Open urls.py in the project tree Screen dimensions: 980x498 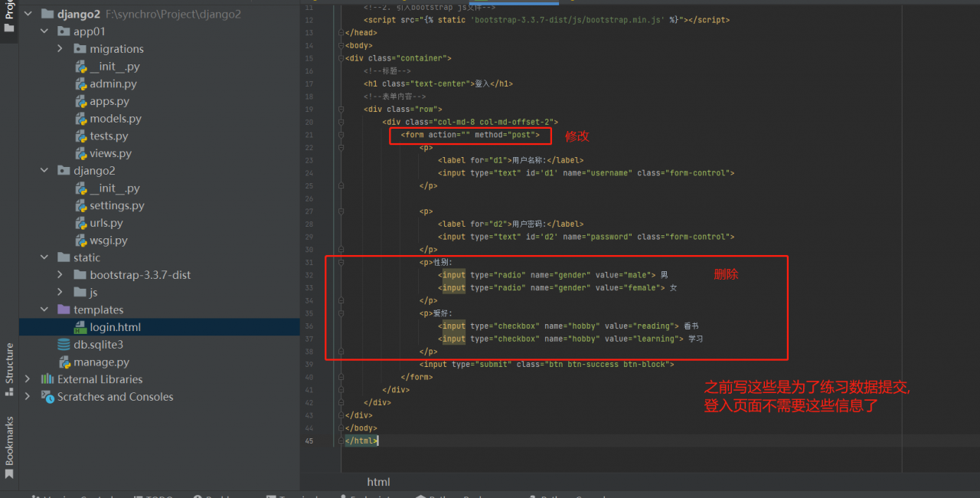click(106, 223)
